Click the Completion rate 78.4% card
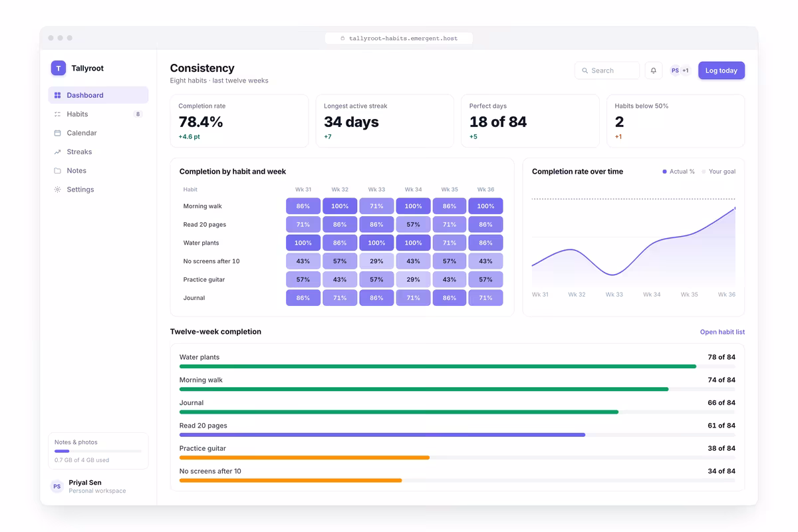798x532 pixels. click(x=239, y=121)
